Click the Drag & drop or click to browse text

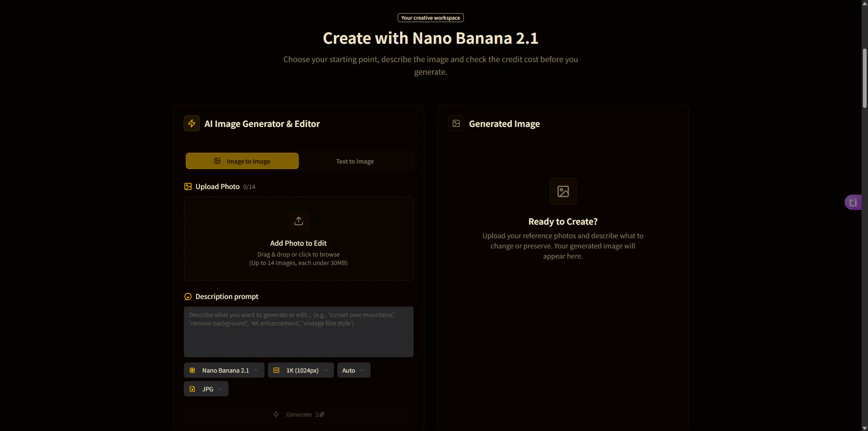click(298, 255)
